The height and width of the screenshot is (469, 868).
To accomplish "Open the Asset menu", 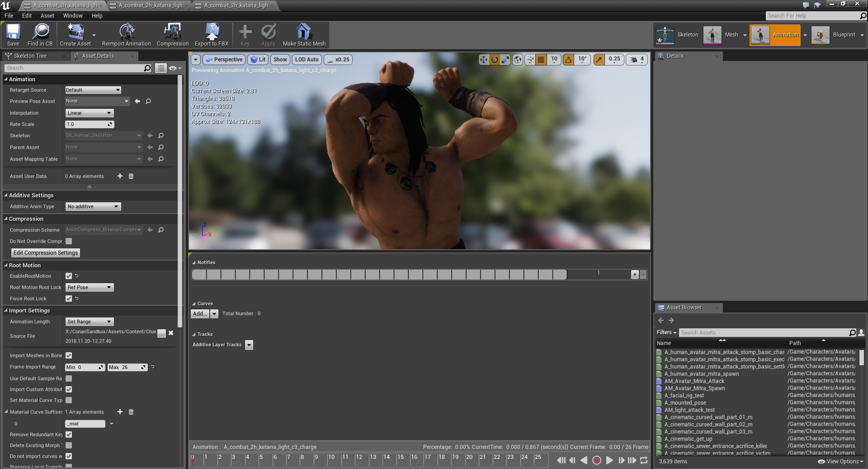I will 47,16.
